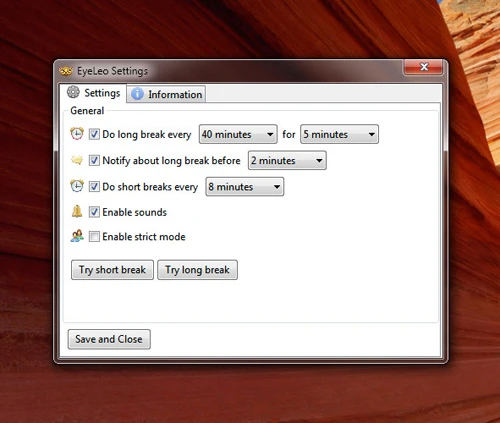Click the bell icon next to Enable sounds
Viewport: 500px width, 423px height.
(77, 211)
